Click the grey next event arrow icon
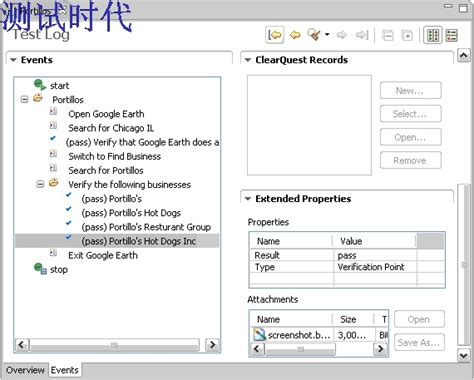This screenshot has height=380, width=474. click(x=342, y=35)
